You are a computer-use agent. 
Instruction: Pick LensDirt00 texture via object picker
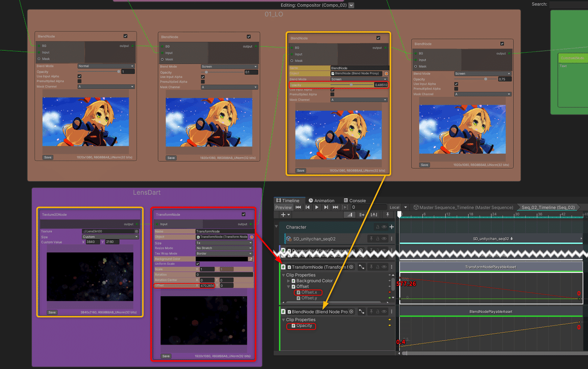click(x=136, y=231)
